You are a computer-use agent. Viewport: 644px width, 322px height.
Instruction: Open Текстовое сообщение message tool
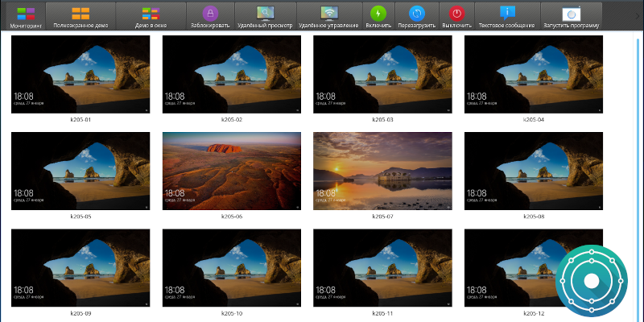tap(507, 16)
